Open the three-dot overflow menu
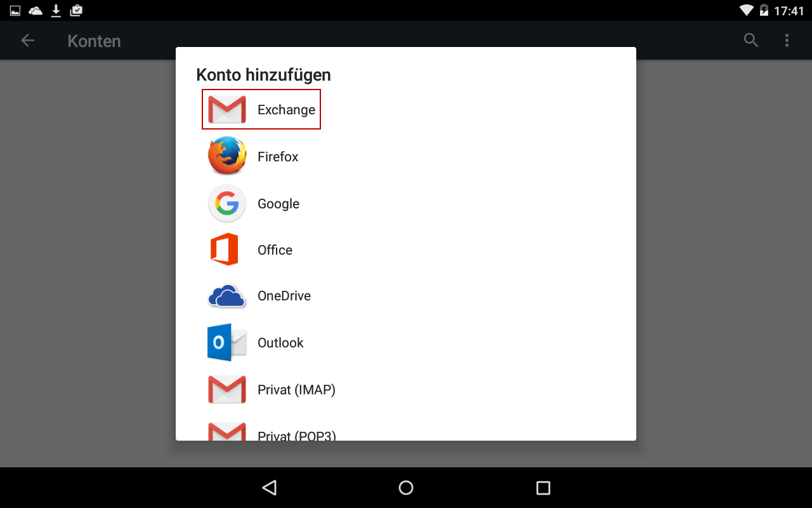 tap(787, 41)
